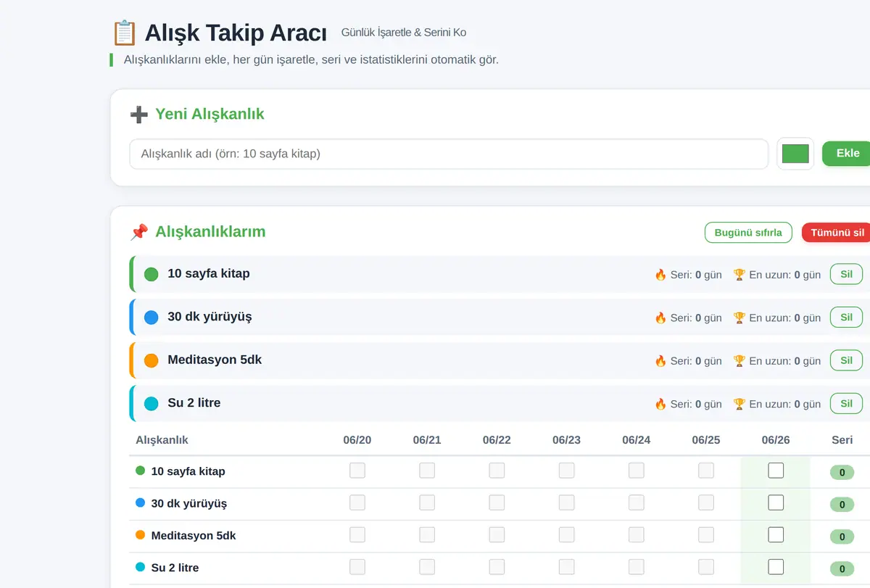Click the orange dot in Meditasyon 5dk table row
This screenshot has height=588, width=870.
tap(141, 535)
